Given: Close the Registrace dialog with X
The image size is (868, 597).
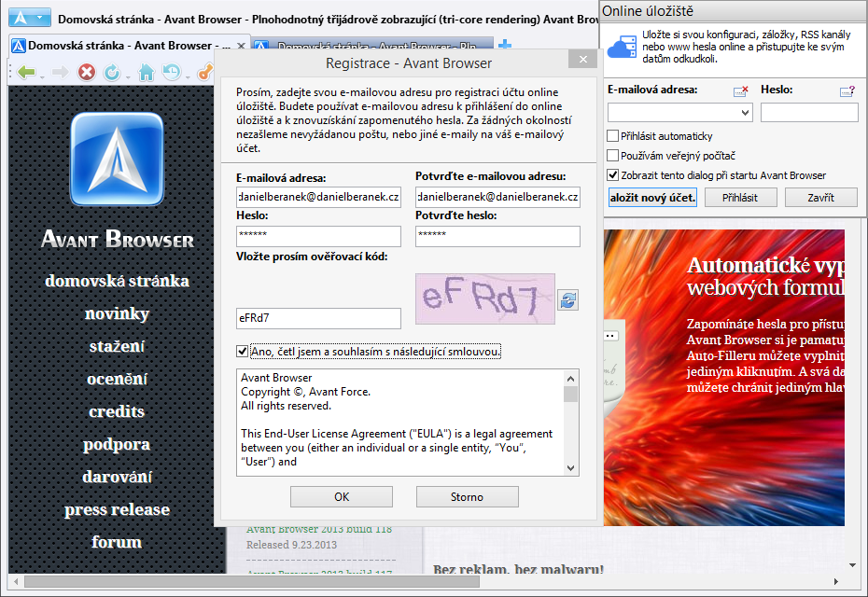Looking at the screenshot, I should [583, 59].
